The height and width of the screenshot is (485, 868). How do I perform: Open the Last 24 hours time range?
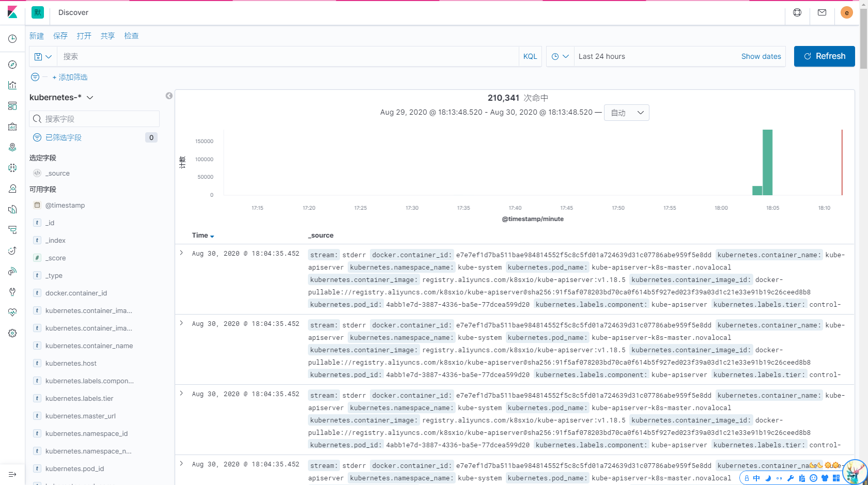tap(602, 56)
